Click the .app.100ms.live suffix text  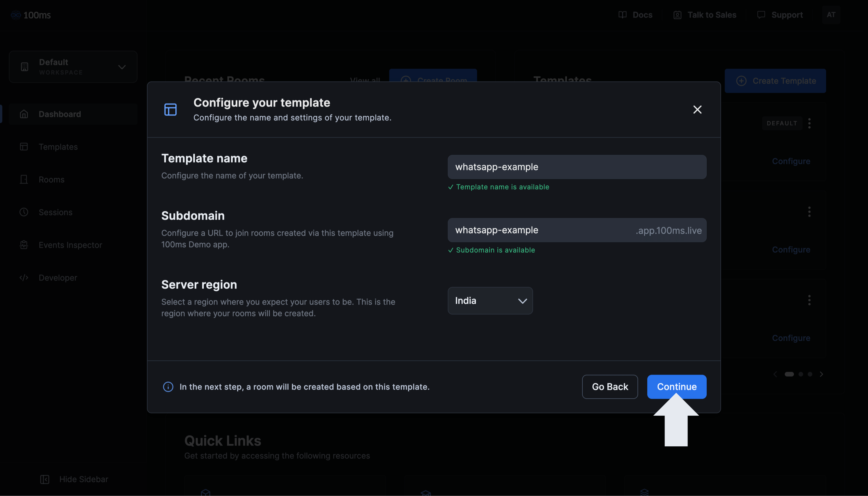tap(669, 230)
